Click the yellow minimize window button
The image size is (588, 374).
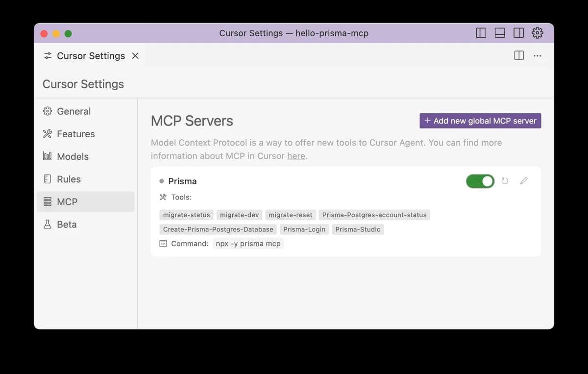tap(56, 33)
